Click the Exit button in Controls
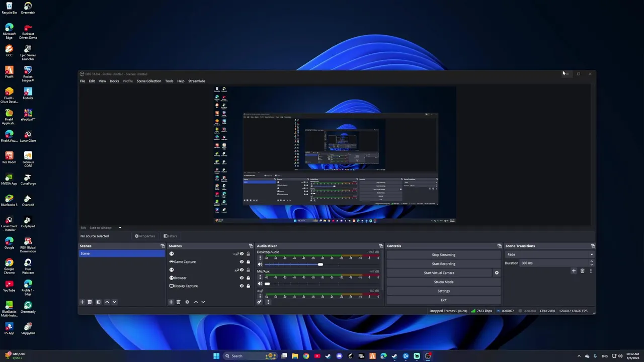Viewport: 644px width, 362px height. [x=444, y=300]
